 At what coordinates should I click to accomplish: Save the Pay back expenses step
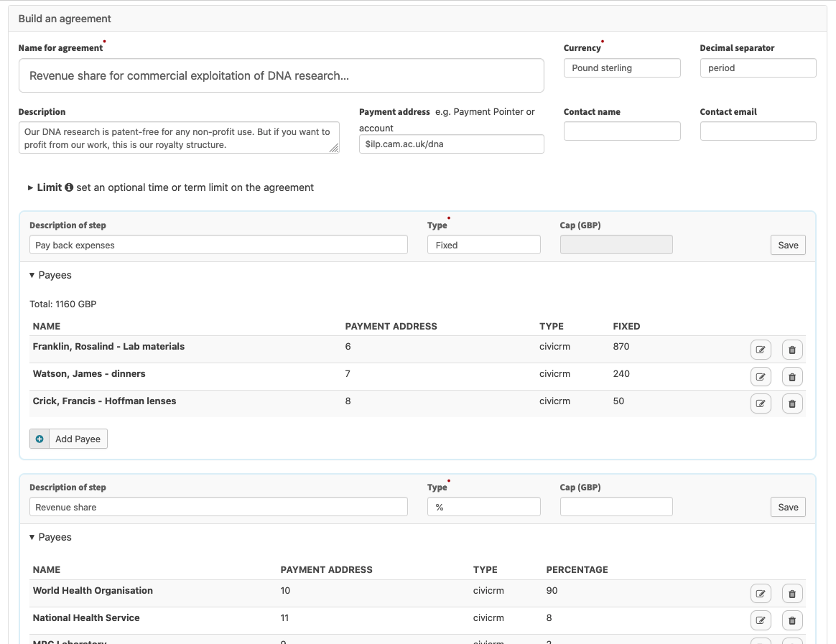[787, 244]
